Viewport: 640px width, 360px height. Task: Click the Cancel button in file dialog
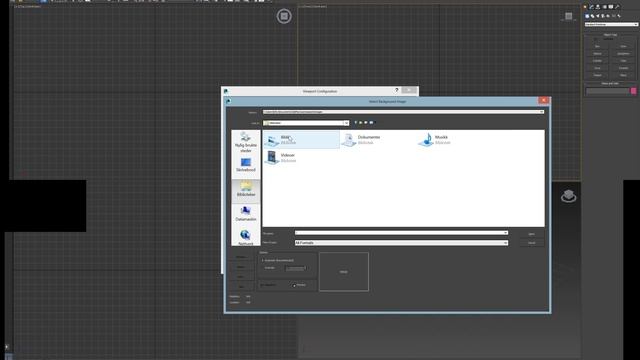(x=531, y=243)
